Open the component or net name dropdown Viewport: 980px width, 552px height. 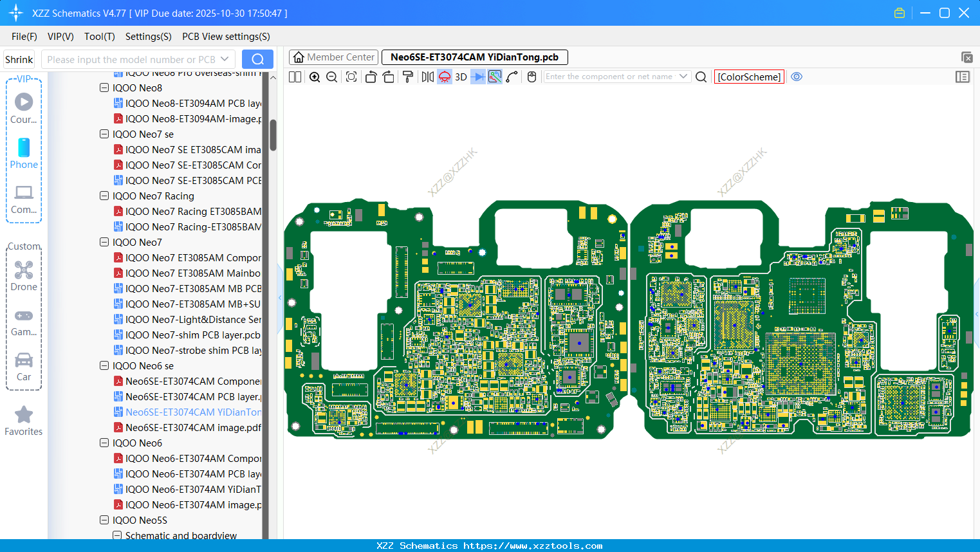coord(683,77)
